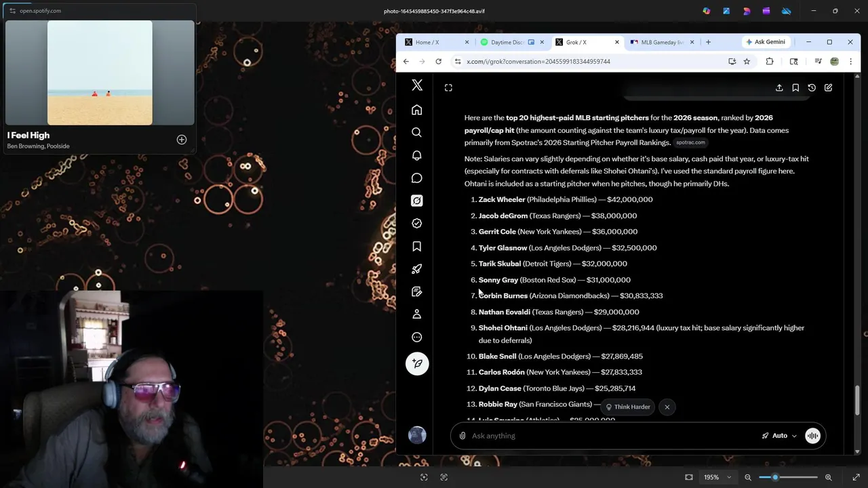Click Ask Gemini button
This screenshot has width=868, height=488.
pos(766,42)
